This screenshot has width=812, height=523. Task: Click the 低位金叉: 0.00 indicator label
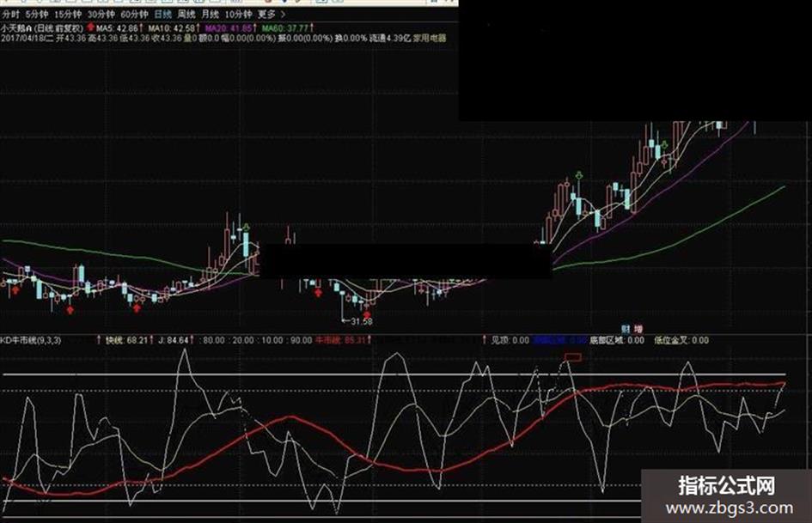point(681,341)
